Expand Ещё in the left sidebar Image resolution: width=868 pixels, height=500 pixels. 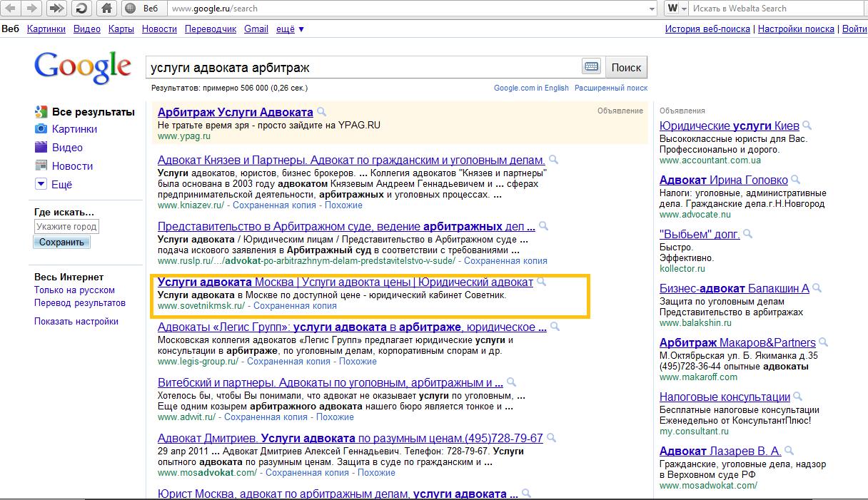click(x=54, y=185)
